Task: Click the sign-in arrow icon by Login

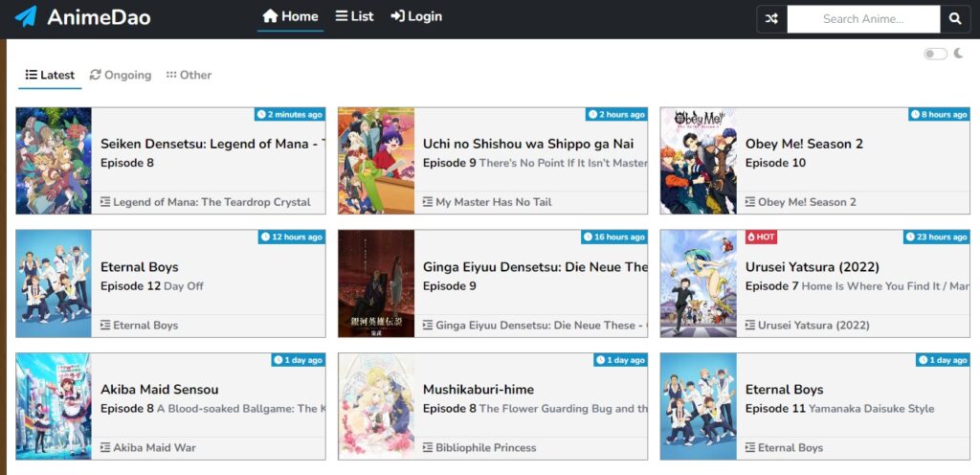Action: 397,16
